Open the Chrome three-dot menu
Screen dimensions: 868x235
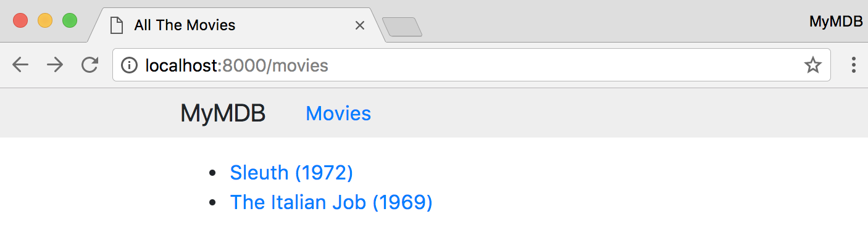854,65
